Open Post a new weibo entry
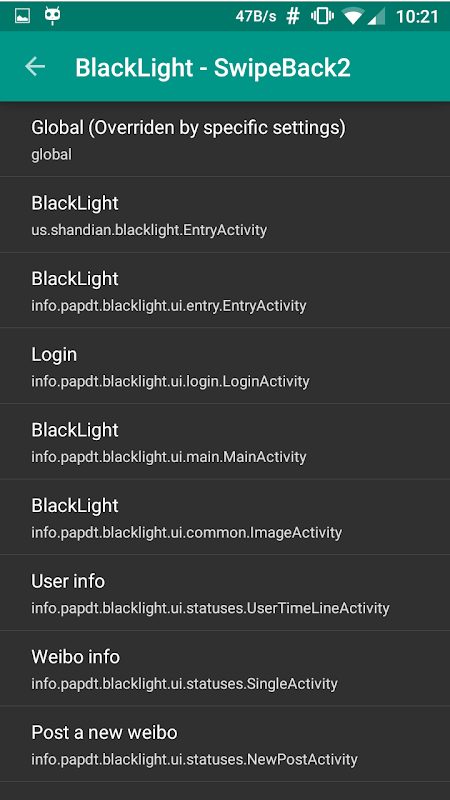The height and width of the screenshot is (800, 450). coord(225,744)
